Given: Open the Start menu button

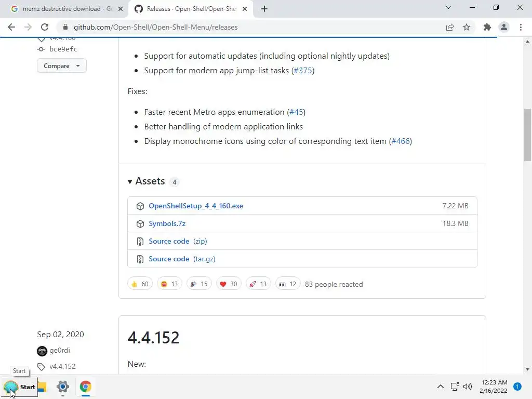Looking at the screenshot, I should [19, 387].
